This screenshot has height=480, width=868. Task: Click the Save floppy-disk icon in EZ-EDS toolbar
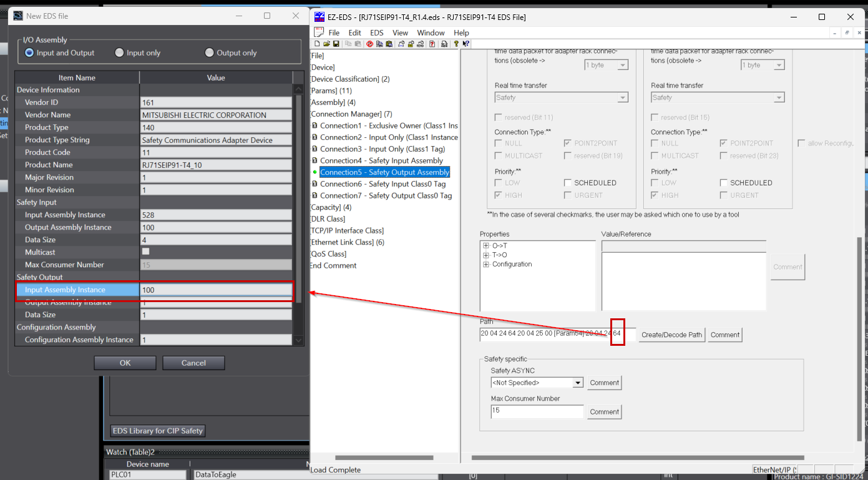point(336,44)
